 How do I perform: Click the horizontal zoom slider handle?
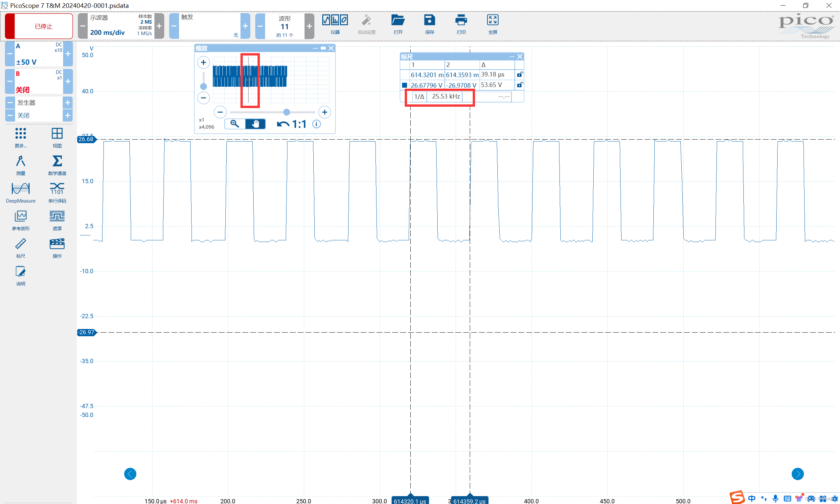click(x=286, y=112)
